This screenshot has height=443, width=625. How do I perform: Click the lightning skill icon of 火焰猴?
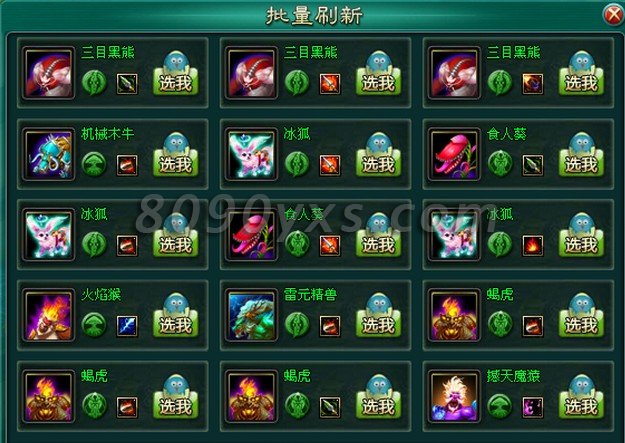pos(127,326)
